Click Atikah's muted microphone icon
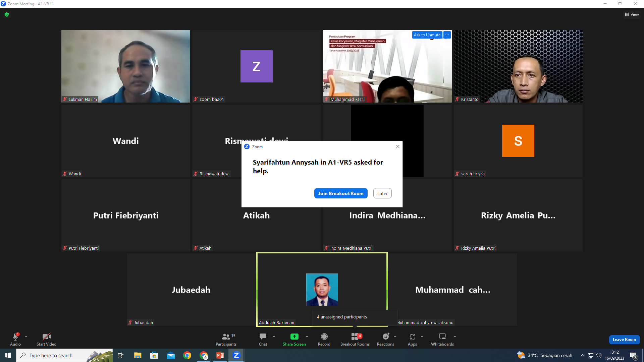 tap(196, 248)
